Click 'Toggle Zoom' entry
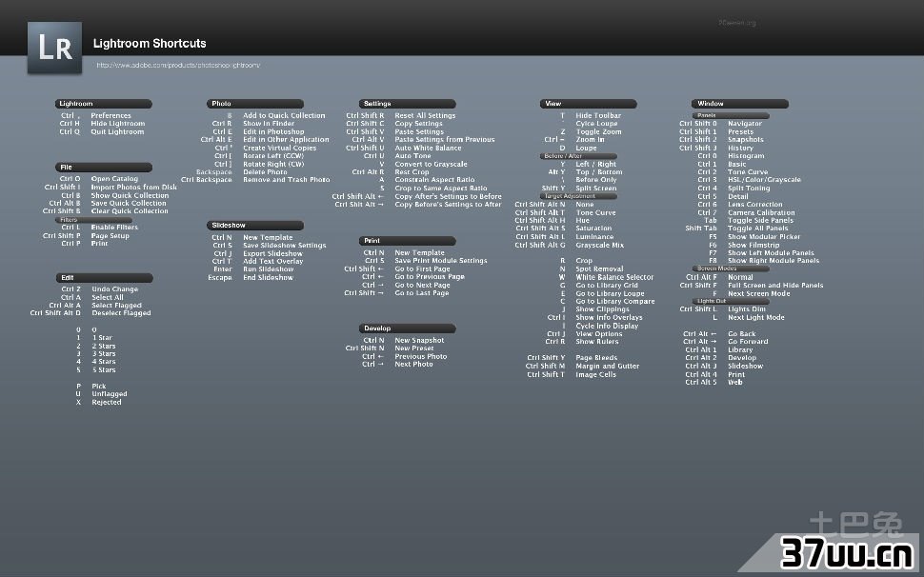 point(599,132)
